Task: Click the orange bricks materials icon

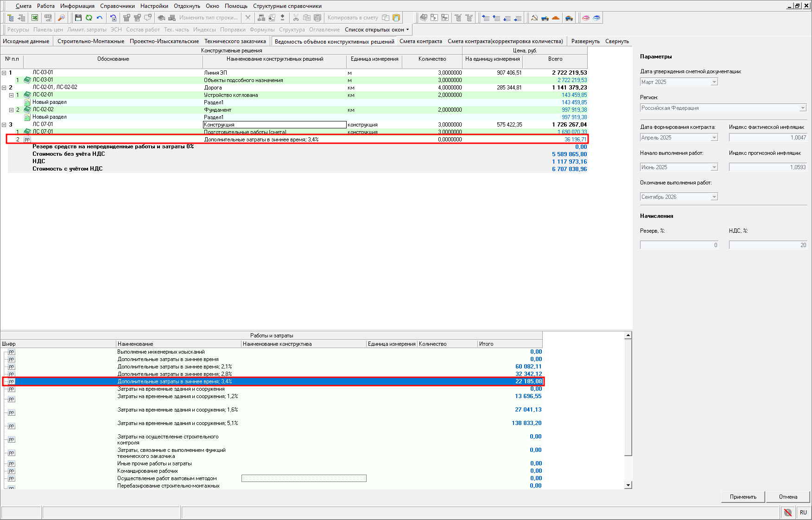Action: pos(556,18)
